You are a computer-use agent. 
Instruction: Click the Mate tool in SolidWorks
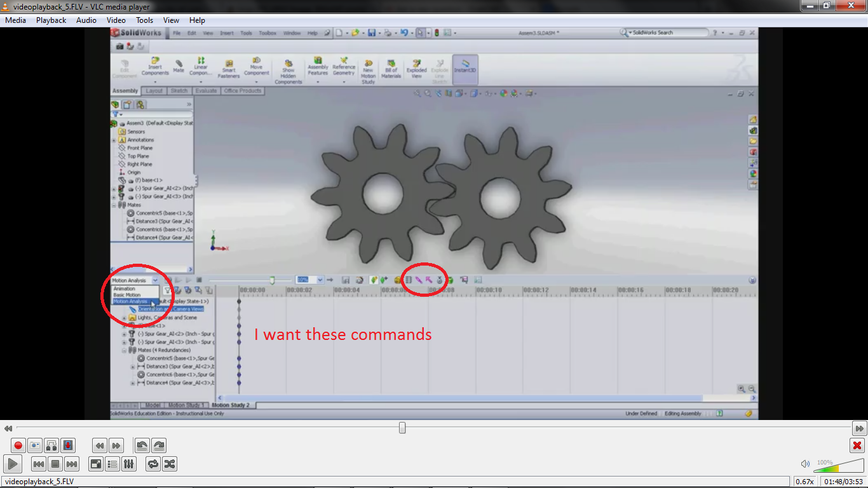179,66
